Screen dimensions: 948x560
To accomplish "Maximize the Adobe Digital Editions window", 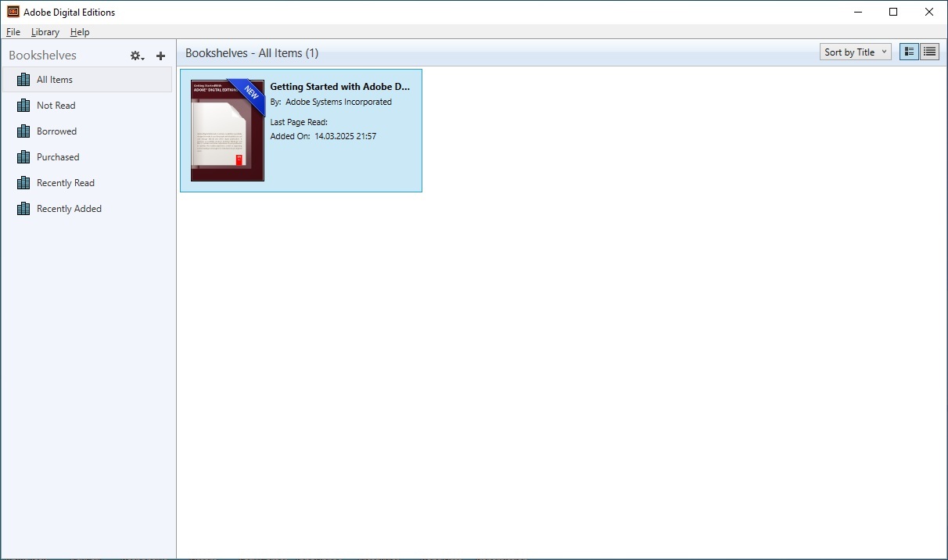I will (x=893, y=12).
